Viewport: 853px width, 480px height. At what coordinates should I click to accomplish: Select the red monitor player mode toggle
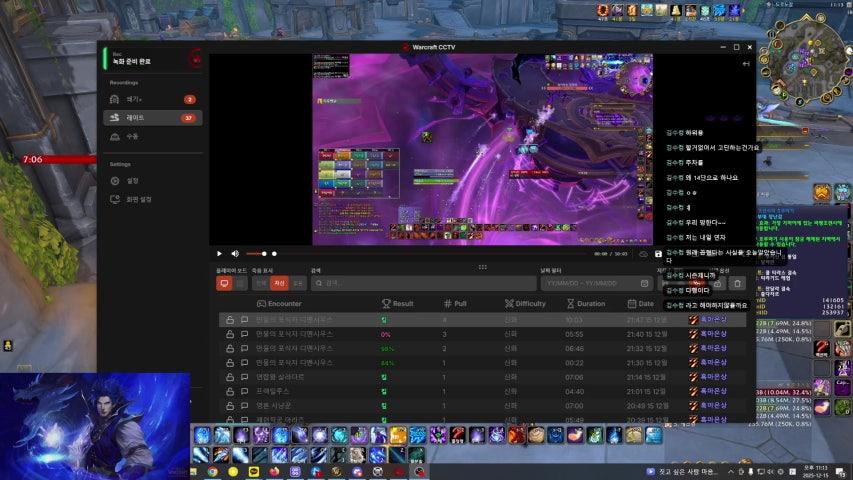coord(224,284)
